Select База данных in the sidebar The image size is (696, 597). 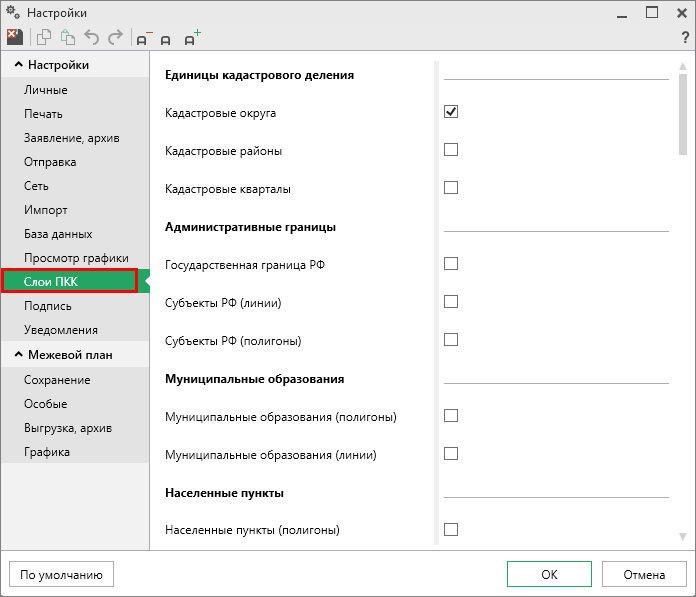pos(58,234)
